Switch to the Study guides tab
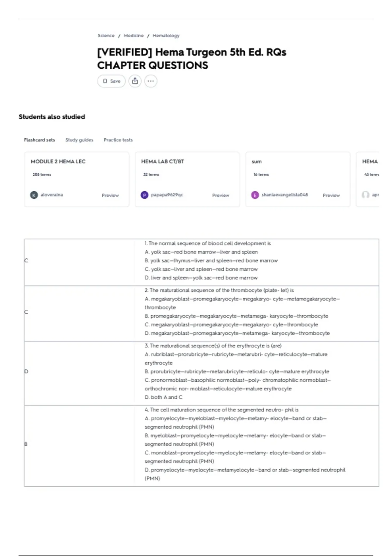Screen dimensions: 392x556 [x=79, y=140]
